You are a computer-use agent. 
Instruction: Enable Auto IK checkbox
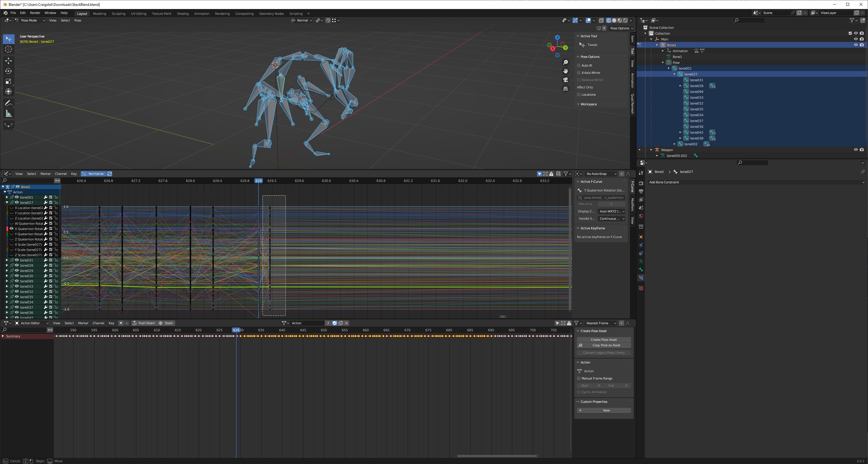point(579,65)
